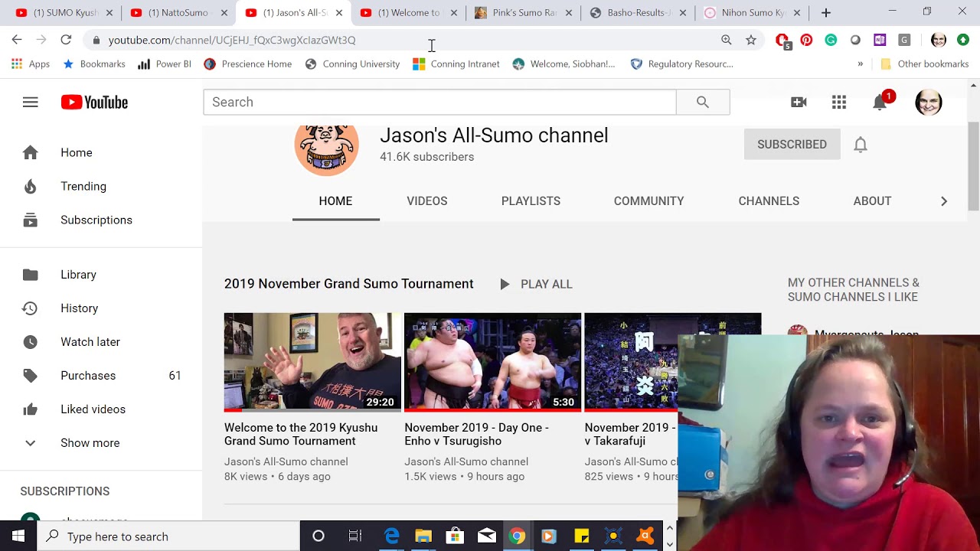
Task: Open the COMMUNITY tab
Action: (648, 201)
